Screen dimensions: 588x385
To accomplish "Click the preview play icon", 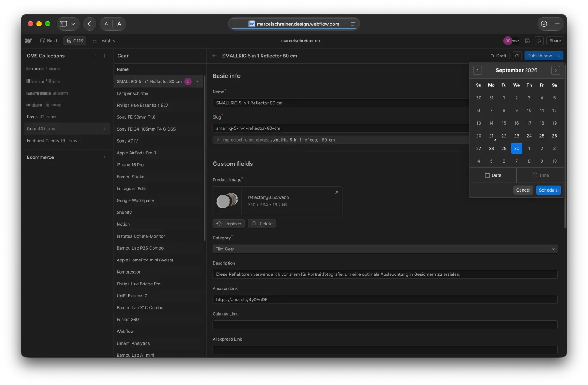I will point(539,41).
